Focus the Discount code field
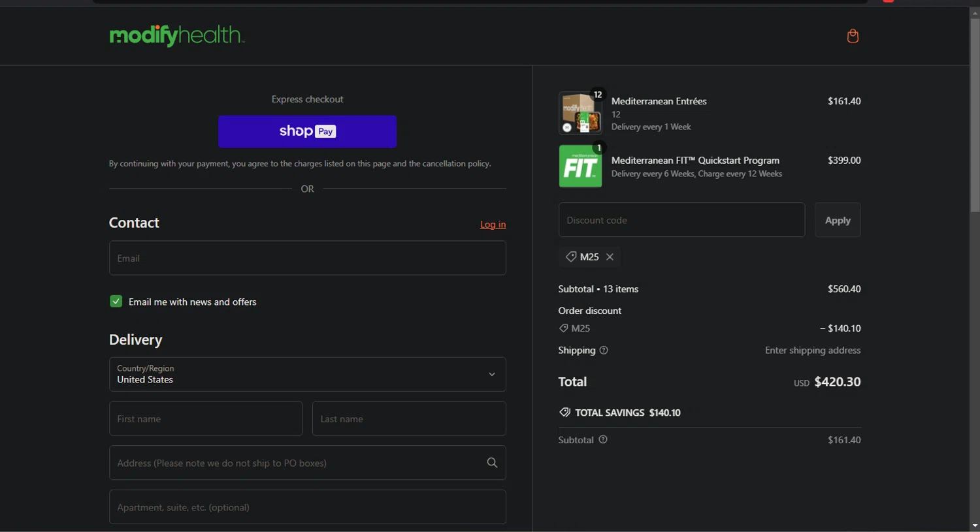980x532 pixels. (x=681, y=220)
